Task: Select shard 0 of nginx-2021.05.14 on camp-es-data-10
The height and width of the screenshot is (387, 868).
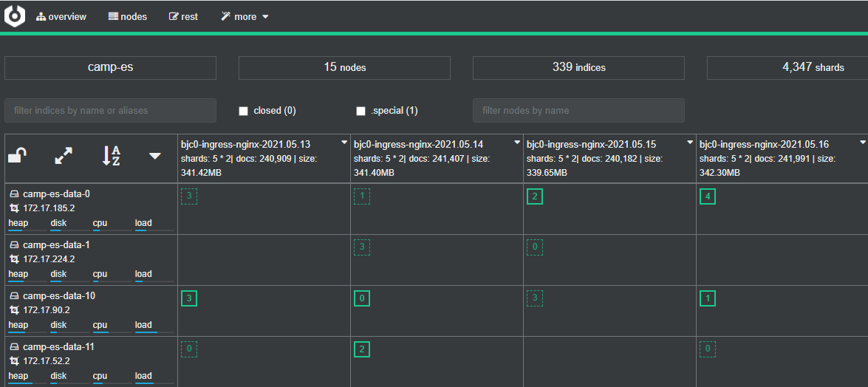Action: (x=361, y=298)
